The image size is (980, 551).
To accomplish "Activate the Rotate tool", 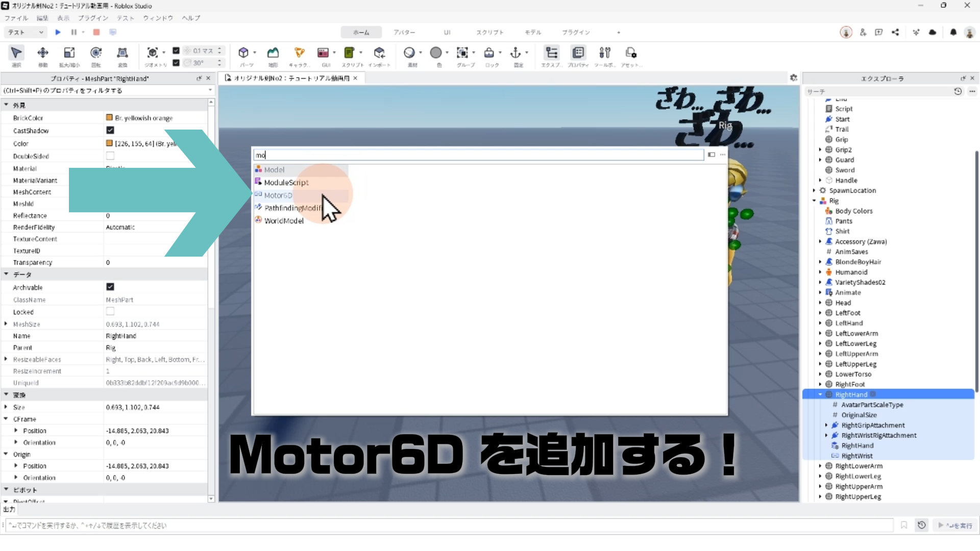I will click(96, 53).
